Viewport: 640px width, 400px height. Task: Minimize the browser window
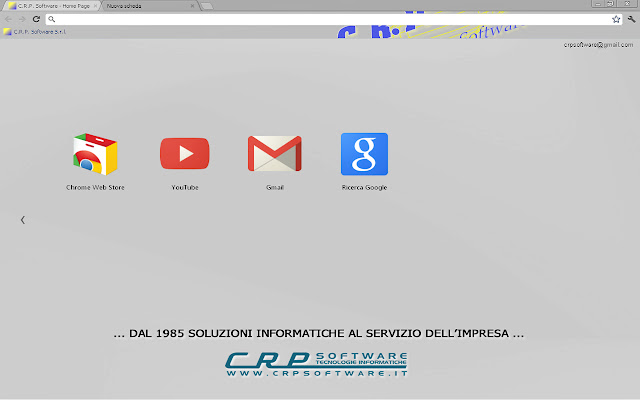[598, 4]
